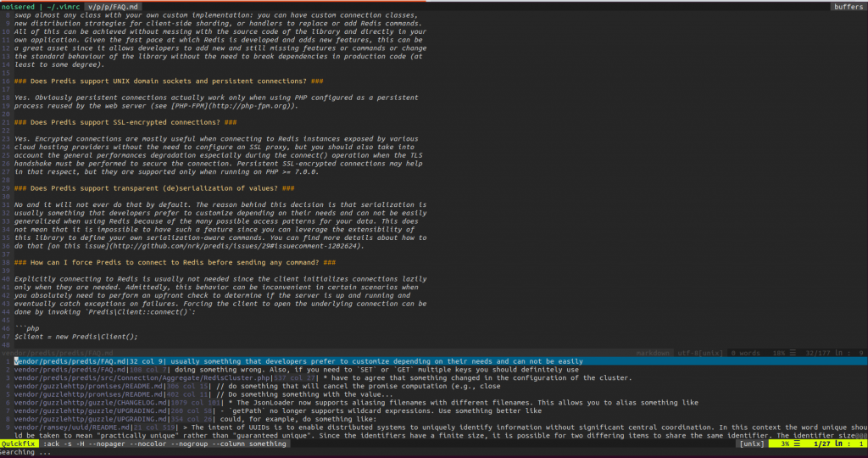
Task: Place cursor on transparent (de)serialization heading
Action: (x=154, y=188)
